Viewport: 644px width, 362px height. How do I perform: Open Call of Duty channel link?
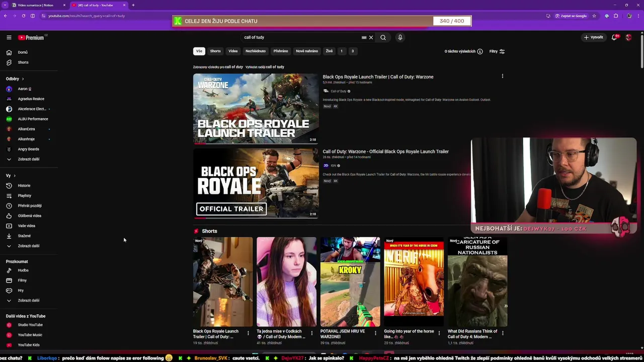click(338, 91)
